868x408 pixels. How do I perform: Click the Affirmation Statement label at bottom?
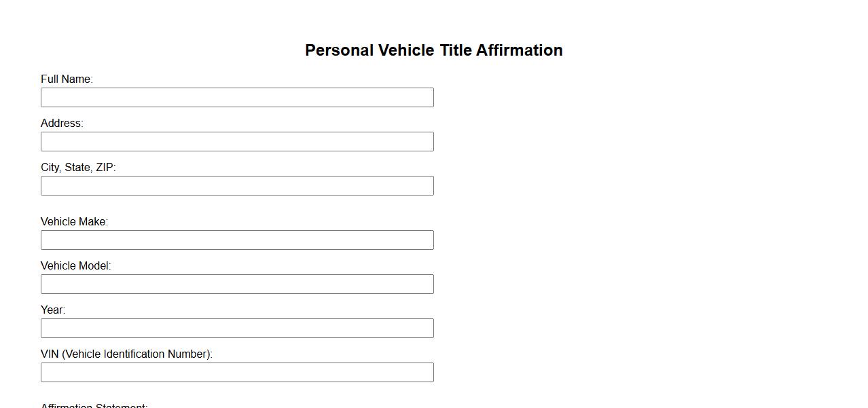(94, 406)
